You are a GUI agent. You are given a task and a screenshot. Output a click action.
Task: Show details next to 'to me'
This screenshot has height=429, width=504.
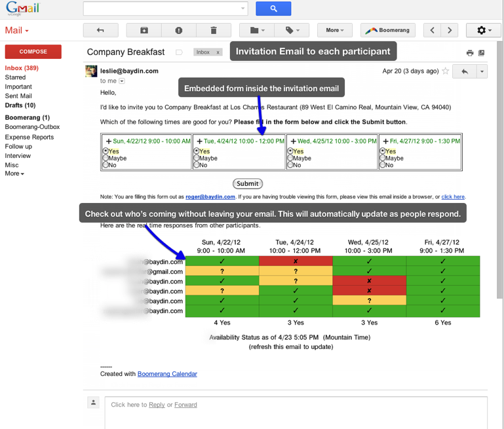point(122,81)
